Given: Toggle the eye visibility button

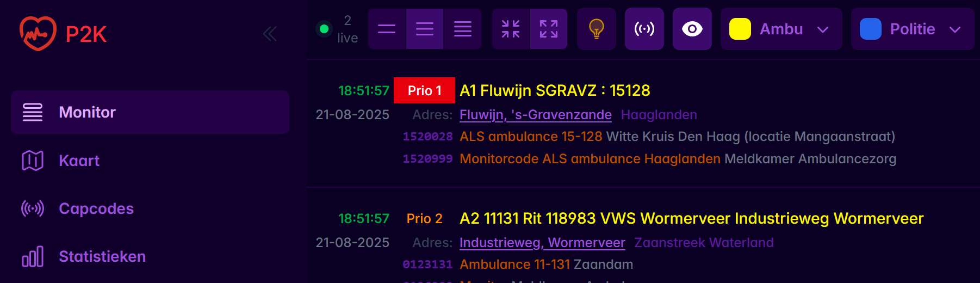Looking at the screenshot, I should [x=692, y=29].
